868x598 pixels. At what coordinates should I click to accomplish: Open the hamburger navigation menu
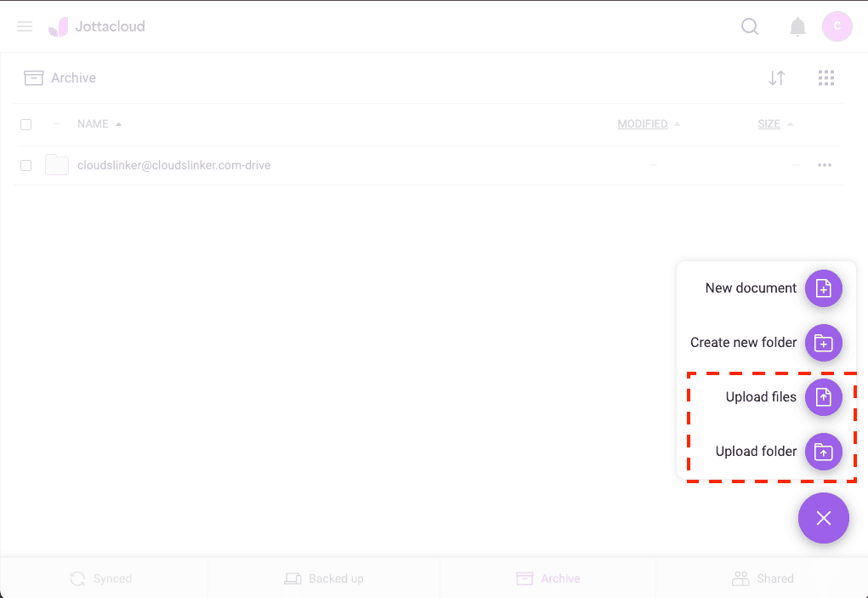(25, 26)
